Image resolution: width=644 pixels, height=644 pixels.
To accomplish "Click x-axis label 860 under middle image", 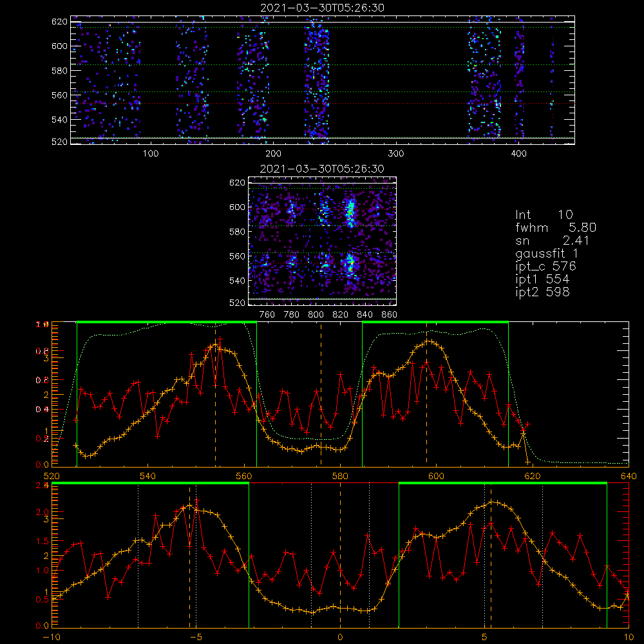I will (x=390, y=315).
